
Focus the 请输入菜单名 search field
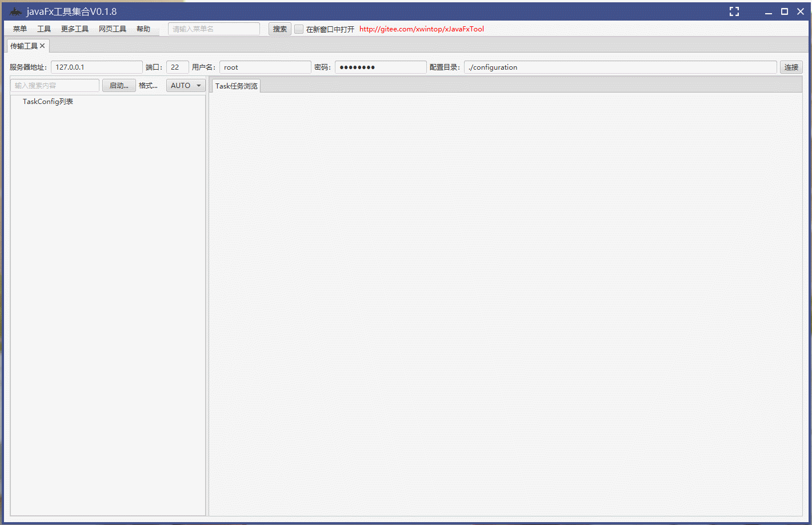[214, 29]
